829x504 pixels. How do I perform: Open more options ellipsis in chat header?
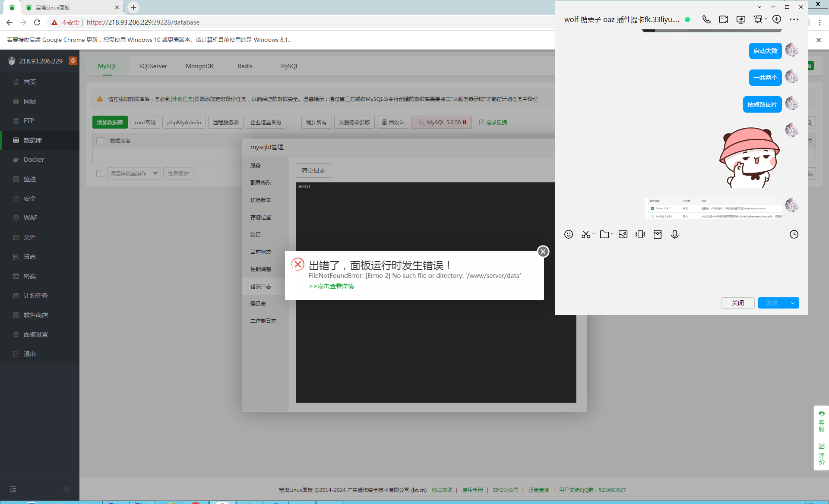click(x=794, y=19)
